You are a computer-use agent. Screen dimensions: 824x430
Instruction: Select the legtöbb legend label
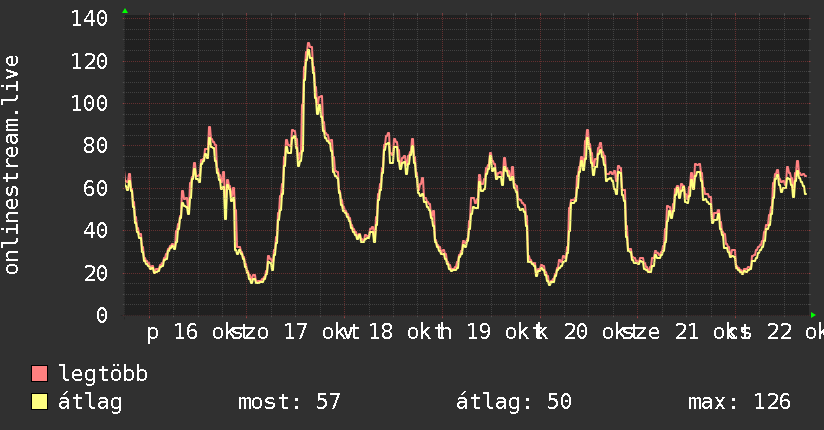pyautogui.click(x=103, y=374)
